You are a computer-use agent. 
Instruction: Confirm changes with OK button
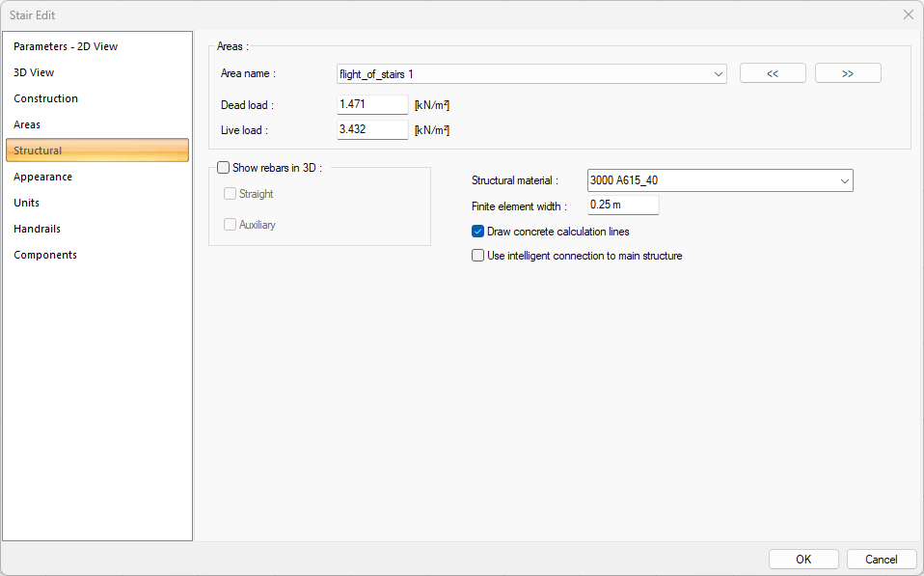click(803, 559)
